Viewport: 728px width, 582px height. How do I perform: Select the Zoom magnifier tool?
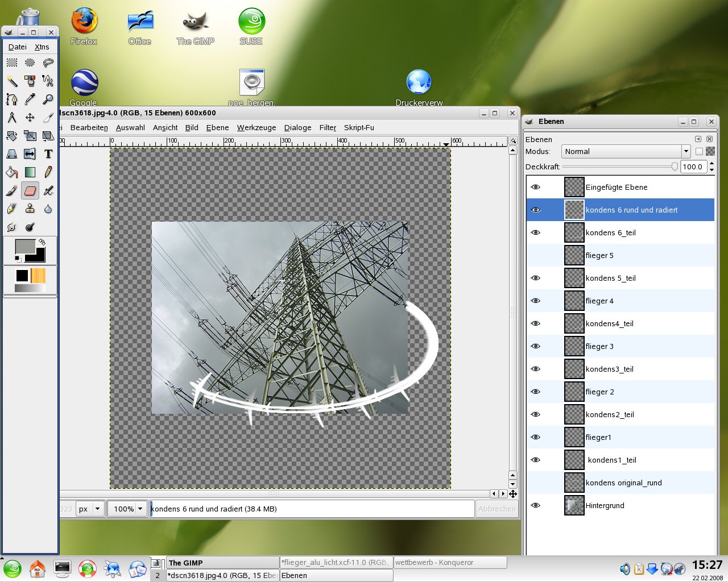48,99
